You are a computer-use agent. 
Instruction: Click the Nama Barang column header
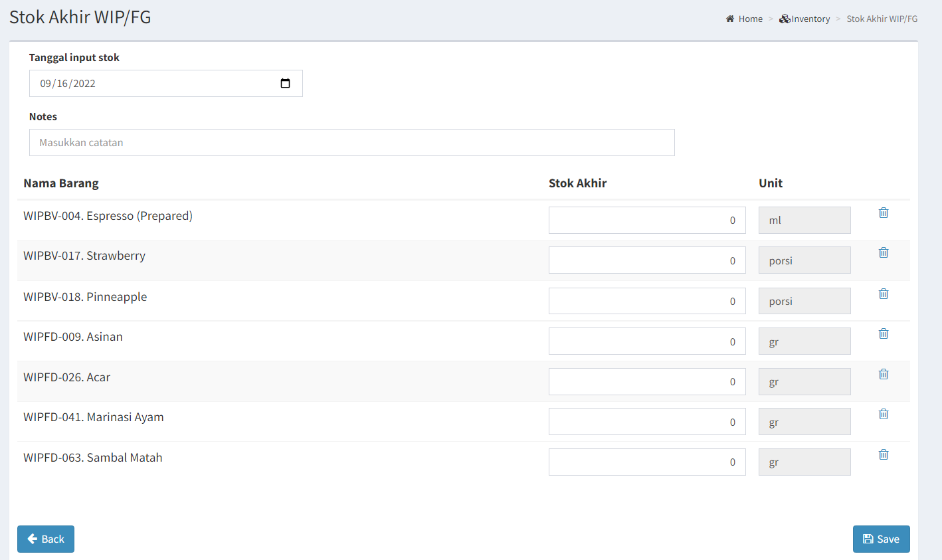pyautogui.click(x=61, y=183)
